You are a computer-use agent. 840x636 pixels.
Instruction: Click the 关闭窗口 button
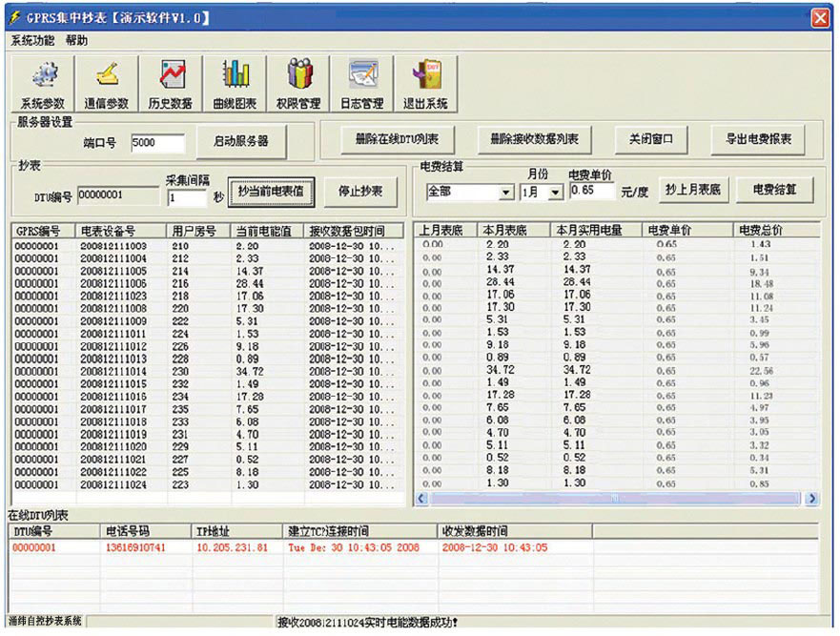click(x=651, y=139)
